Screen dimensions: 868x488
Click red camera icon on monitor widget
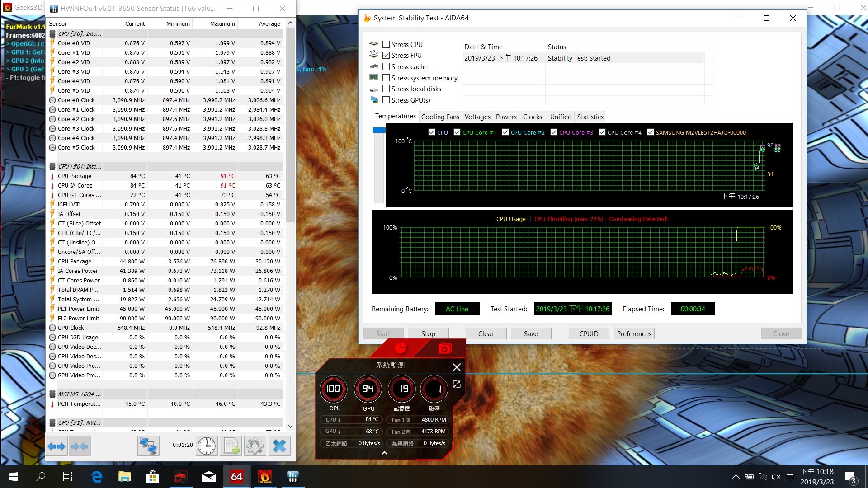(x=444, y=348)
